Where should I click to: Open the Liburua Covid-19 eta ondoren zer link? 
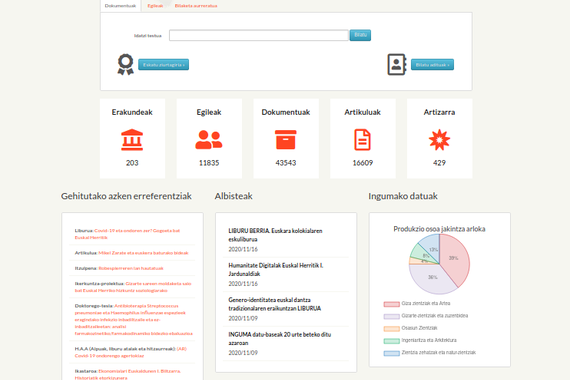pos(127,234)
